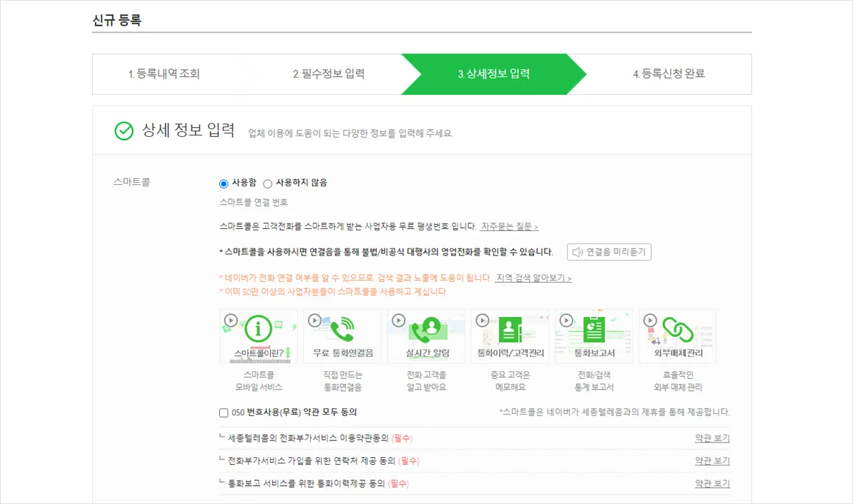853x504 pixels.
Task: Play the 외부매체관리 video thumbnail
Action: (677, 336)
